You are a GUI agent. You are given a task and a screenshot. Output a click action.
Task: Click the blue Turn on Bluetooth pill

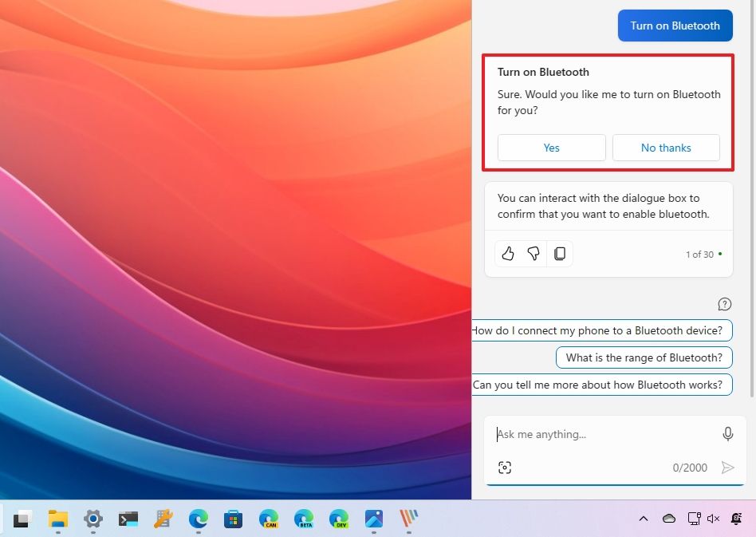675,25
